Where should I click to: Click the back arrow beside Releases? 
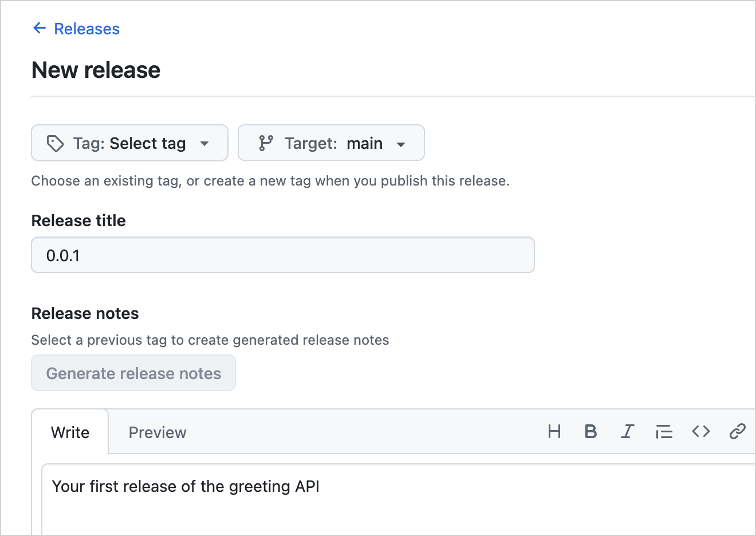39,28
